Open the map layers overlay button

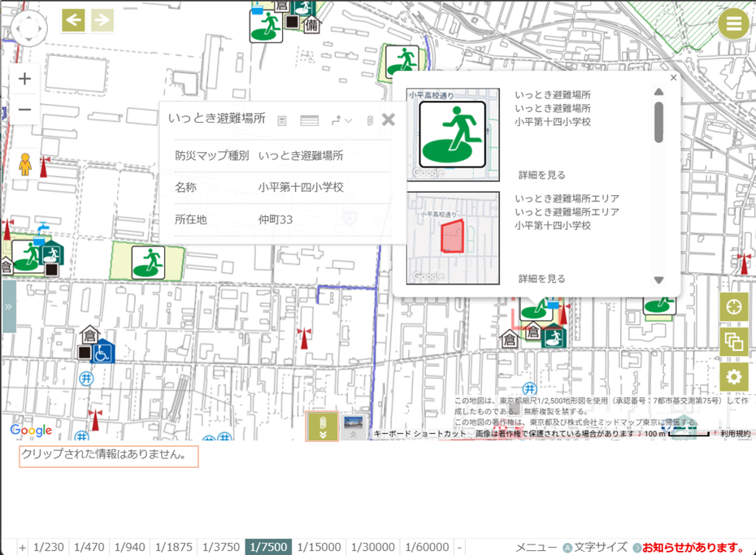pyautogui.click(x=733, y=342)
